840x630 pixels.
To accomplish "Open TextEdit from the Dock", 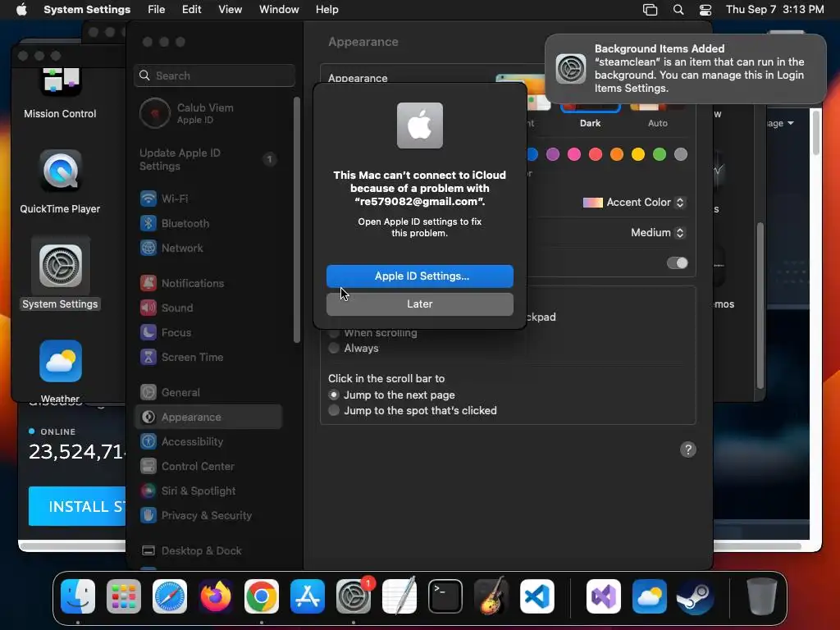I will tap(399, 596).
